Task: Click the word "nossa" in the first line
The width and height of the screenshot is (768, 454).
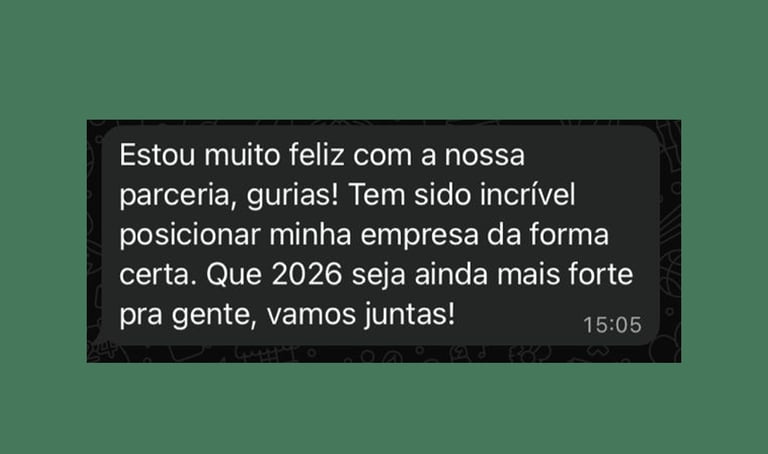Action: click(484, 156)
